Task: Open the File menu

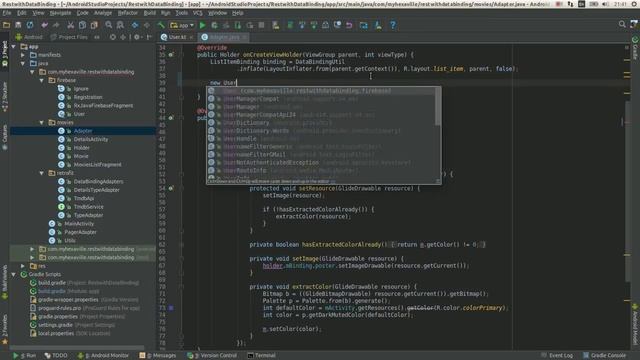Action: (7, 13)
